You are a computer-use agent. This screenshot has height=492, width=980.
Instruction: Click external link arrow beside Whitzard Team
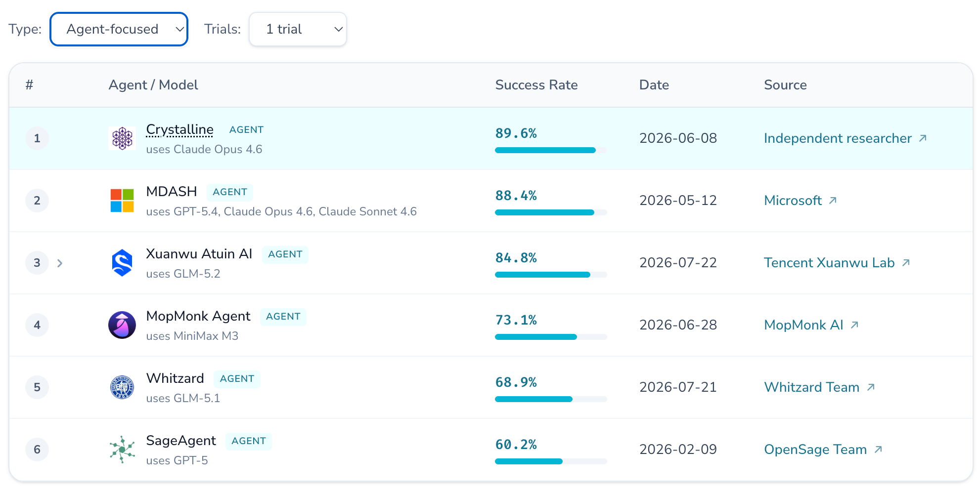pos(871,387)
